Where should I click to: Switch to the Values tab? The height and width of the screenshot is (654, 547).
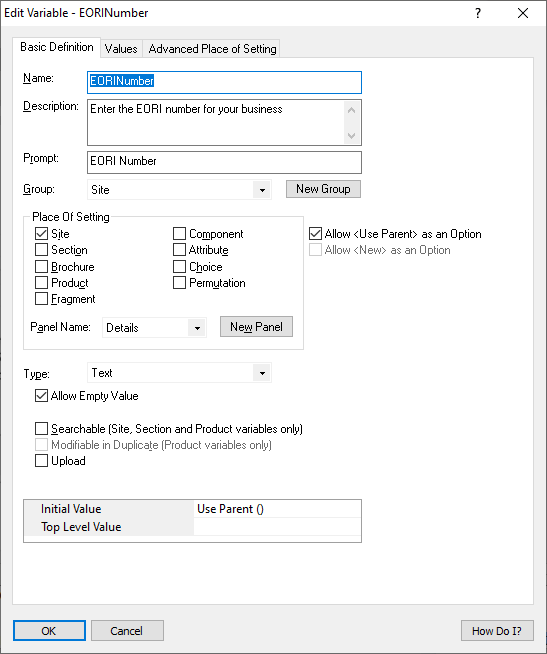(x=121, y=49)
